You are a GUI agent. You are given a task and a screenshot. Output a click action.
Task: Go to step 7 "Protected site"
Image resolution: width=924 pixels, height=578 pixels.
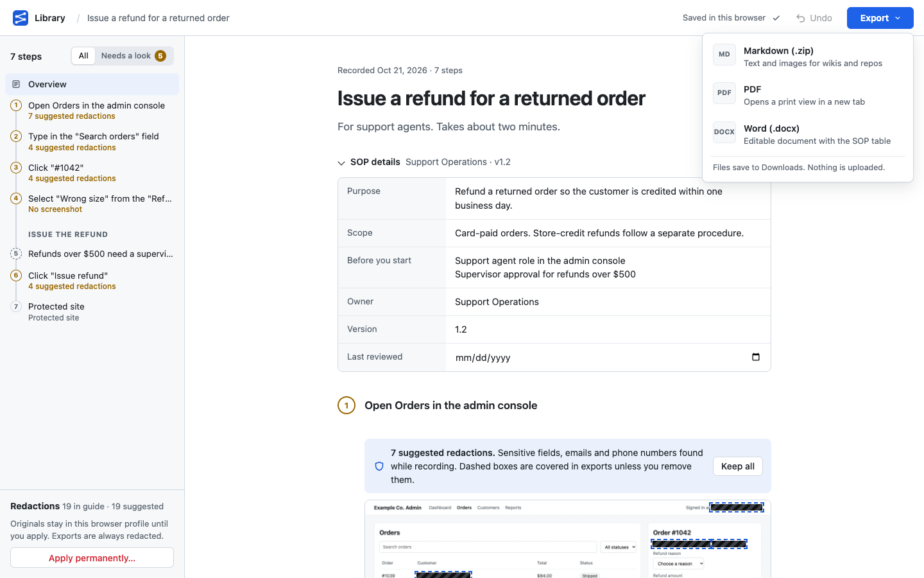pyautogui.click(x=92, y=311)
